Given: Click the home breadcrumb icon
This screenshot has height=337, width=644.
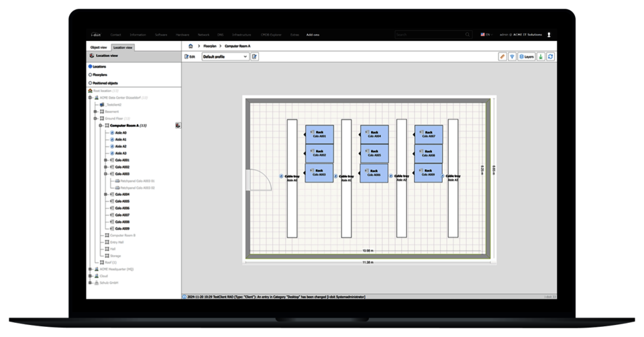Looking at the screenshot, I should pyautogui.click(x=191, y=46).
